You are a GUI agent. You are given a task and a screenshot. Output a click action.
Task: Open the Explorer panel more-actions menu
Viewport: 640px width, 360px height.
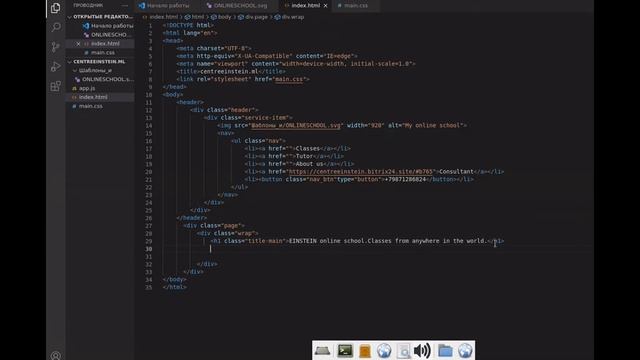click(x=124, y=6)
